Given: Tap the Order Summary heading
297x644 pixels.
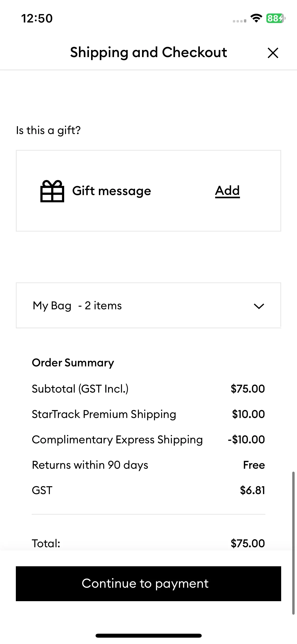Looking at the screenshot, I should click(73, 363).
